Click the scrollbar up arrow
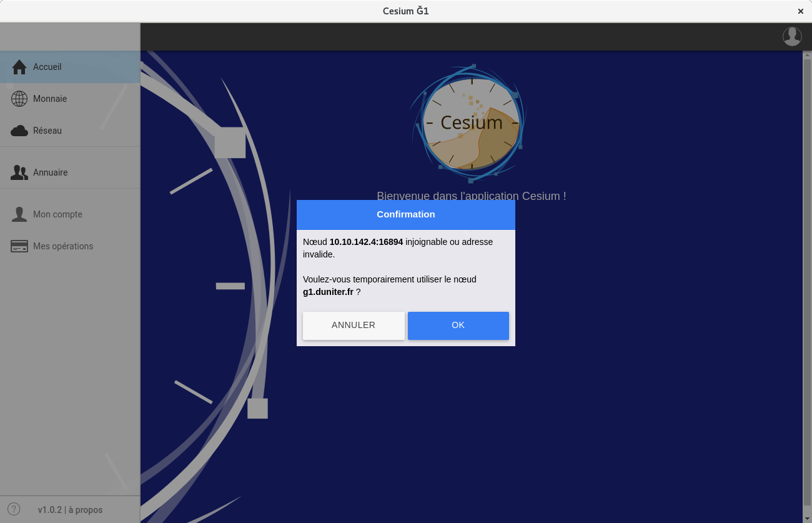Viewport: 812px width, 523px height. pos(807,55)
